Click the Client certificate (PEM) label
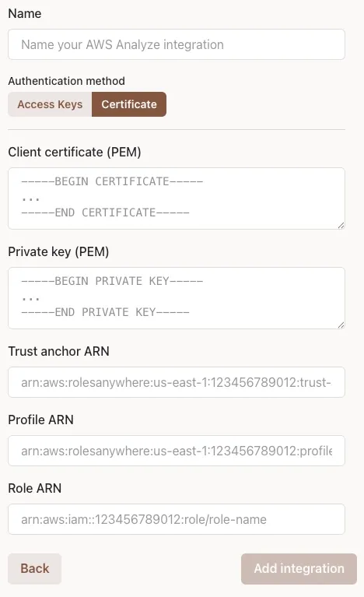Image resolution: width=364 pixels, height=597 pixels. point(75,153)
